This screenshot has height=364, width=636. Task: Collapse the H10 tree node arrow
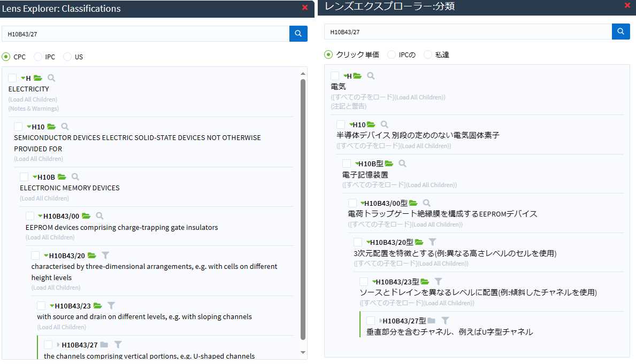(28, 127)
